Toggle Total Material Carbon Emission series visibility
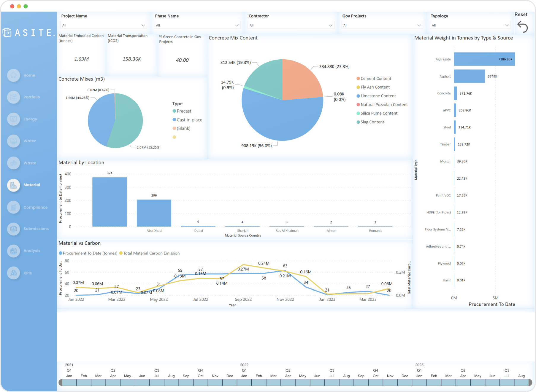The height and width of the screenshot is (392, 536). [149, 253]
